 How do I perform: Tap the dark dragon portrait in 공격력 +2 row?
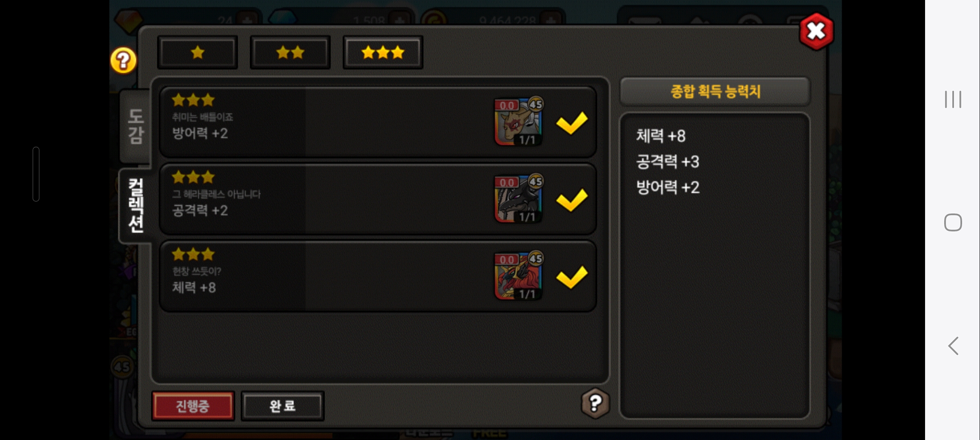(x=518, y=198)
